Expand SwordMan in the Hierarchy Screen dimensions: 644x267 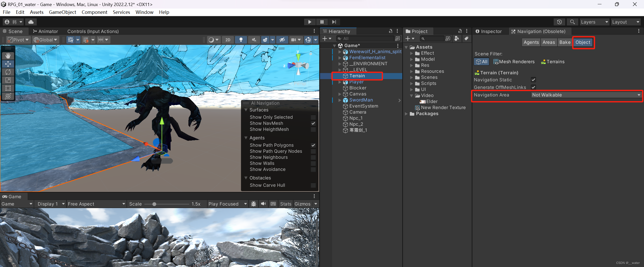coord(340,100)
